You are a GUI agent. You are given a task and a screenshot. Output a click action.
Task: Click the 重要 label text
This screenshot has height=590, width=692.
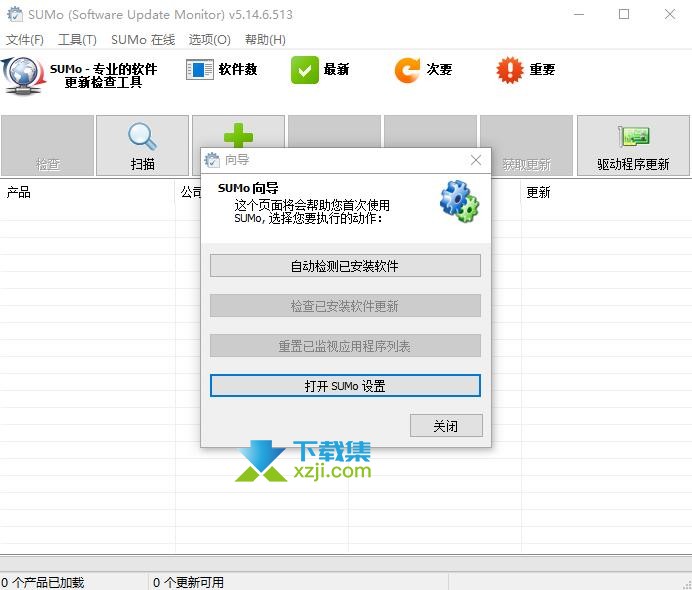click(x=542, y=69)
